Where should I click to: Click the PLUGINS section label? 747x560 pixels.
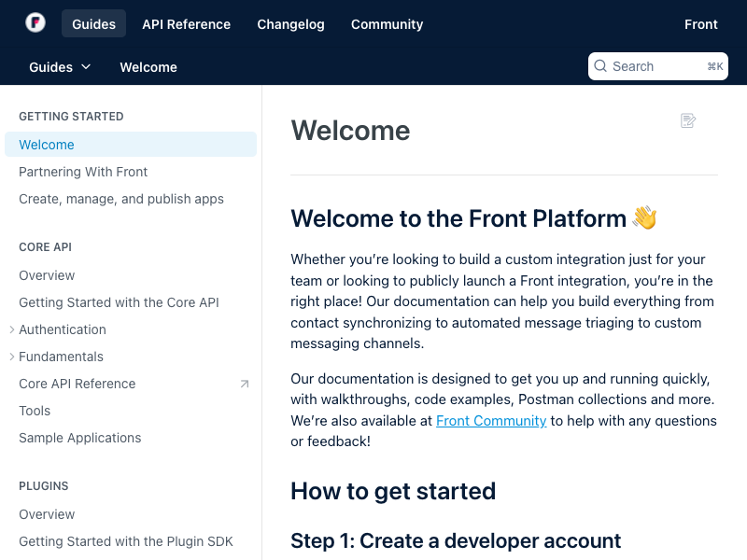43,485
